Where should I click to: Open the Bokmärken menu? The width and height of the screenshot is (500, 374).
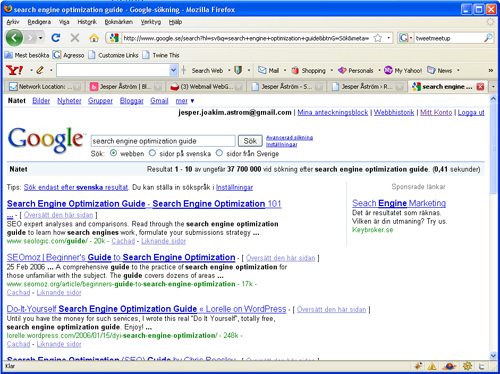click(119, 22)
